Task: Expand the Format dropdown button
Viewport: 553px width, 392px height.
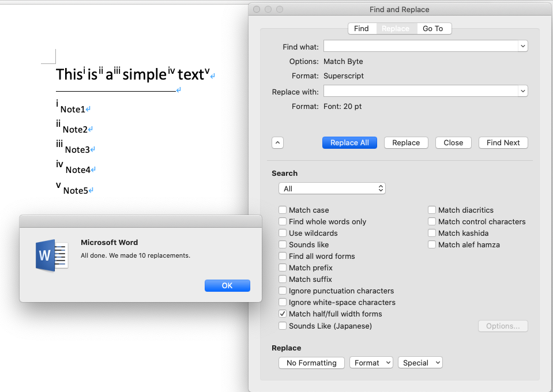Action: click(x=371, y=363)
